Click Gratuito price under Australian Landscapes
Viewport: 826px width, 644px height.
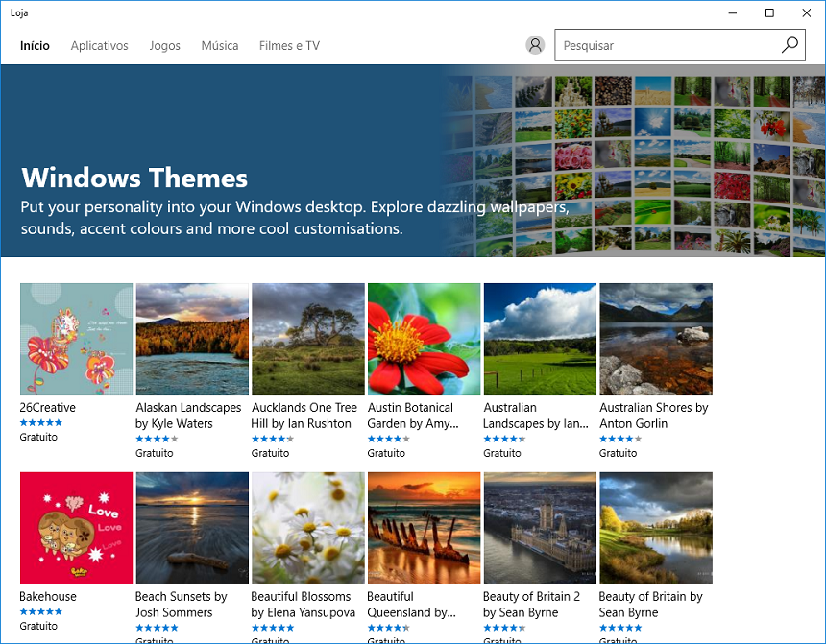[502, 453]
